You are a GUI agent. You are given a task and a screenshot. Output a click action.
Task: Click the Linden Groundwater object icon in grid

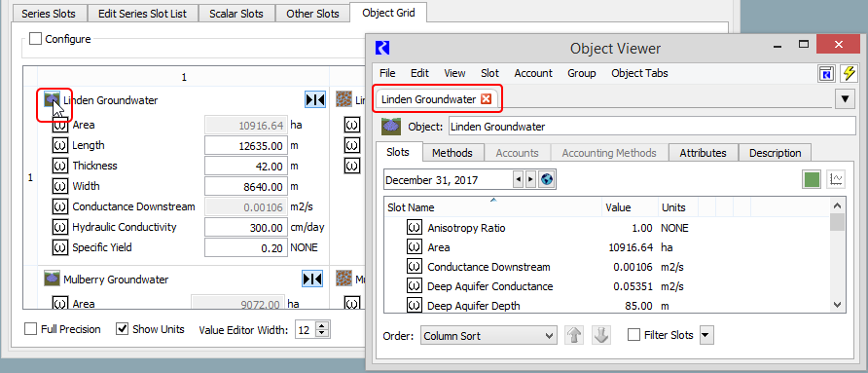point(52,100)
